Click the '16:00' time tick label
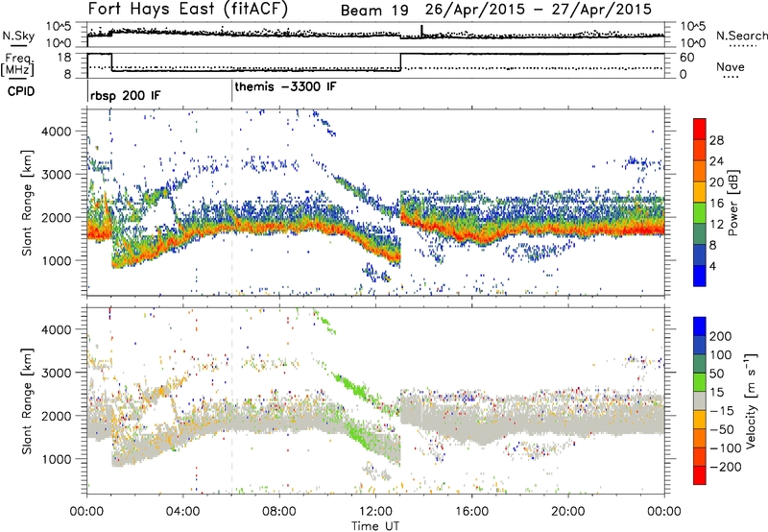Image resolution: width=768 pixels, height=532 pixels. (x=471, y=512)
